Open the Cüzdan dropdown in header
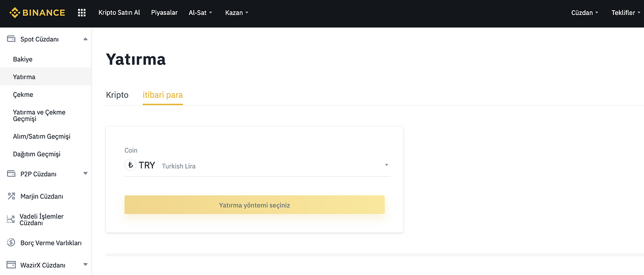Image resolution: width=644 pixels, height=275 pixels. [x=585, y=12]
